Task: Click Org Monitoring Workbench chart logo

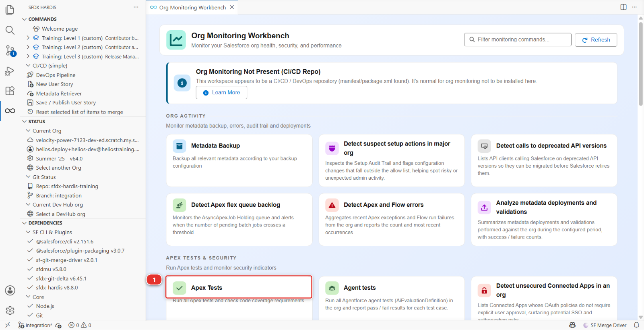Action: tap(176, 40)
